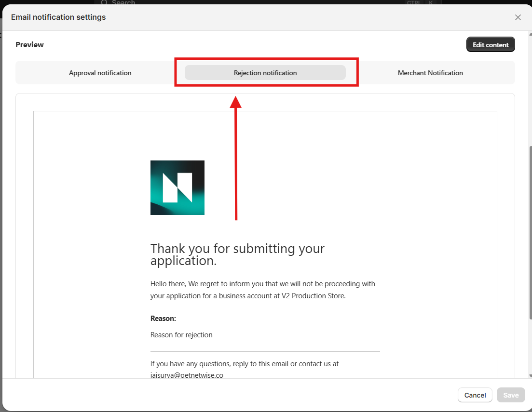
Task: Click the scroll down arrow of the dialog
Action: point(530,376)
